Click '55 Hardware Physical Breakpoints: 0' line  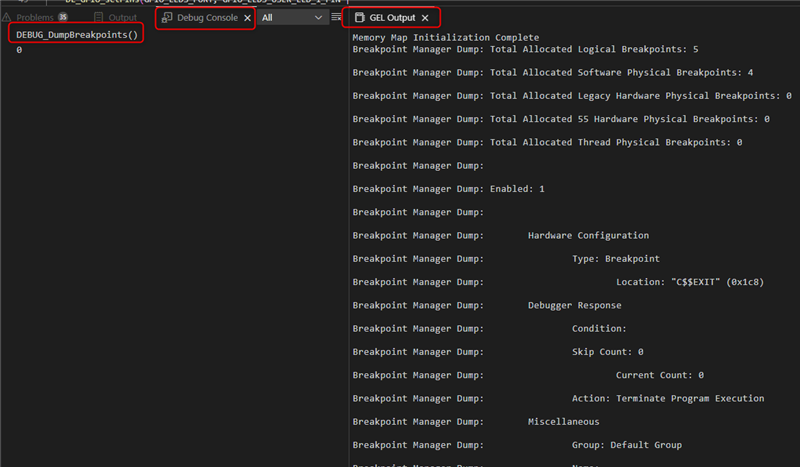pos(561,119)
